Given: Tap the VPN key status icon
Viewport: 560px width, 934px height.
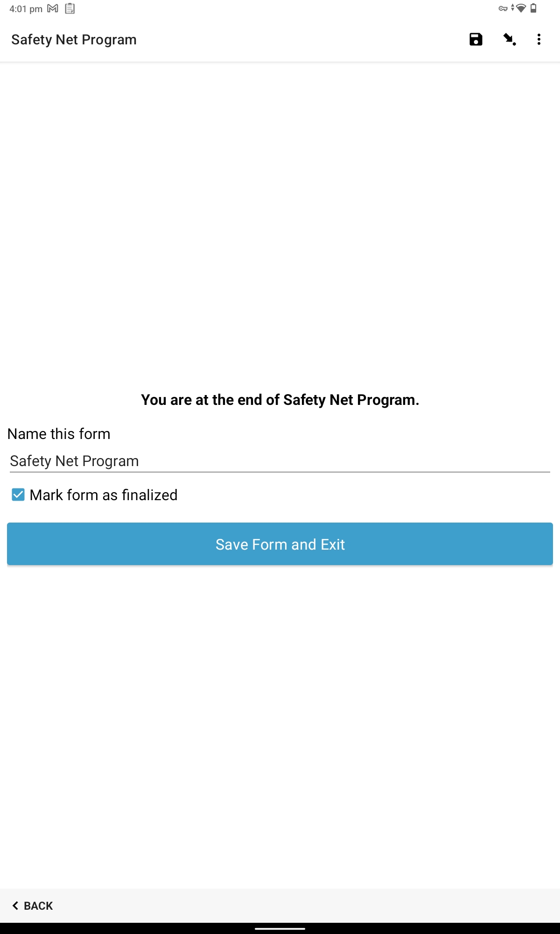Looking at the screenshot, I should pyautogui.click(x=503, y=8).
